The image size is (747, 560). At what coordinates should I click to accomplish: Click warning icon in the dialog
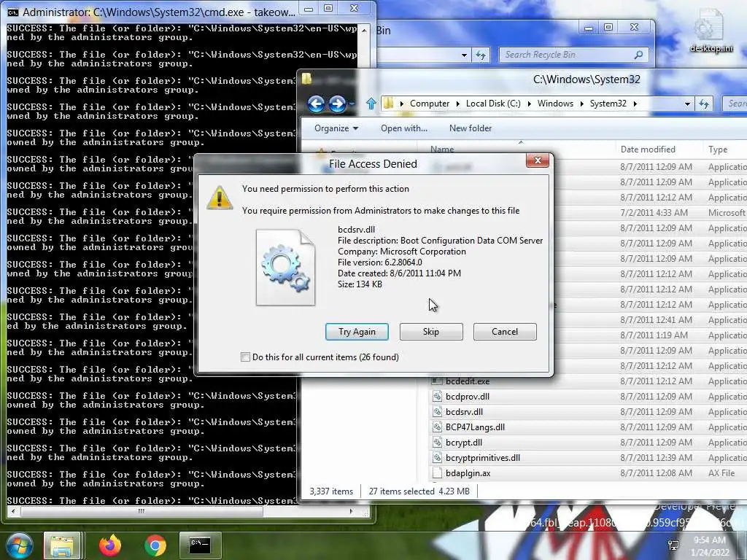tap(220, 198)
